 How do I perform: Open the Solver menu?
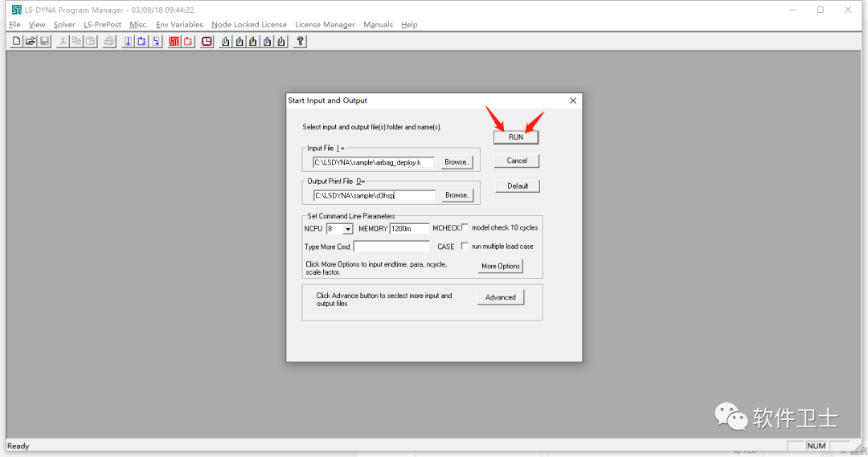point(64,24)
